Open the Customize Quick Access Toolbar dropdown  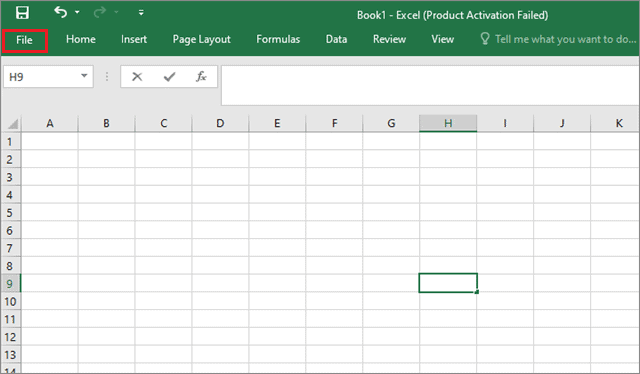pyautogui.click(x=141, y=13)
